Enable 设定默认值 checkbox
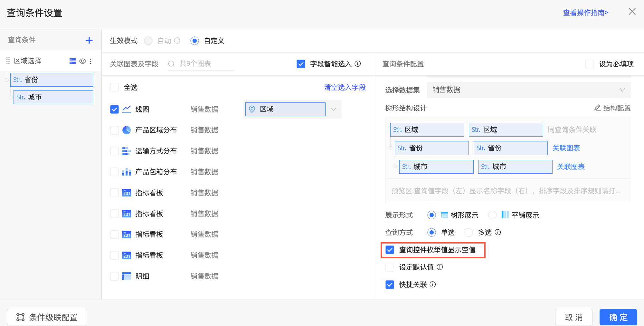 [390, 267]
